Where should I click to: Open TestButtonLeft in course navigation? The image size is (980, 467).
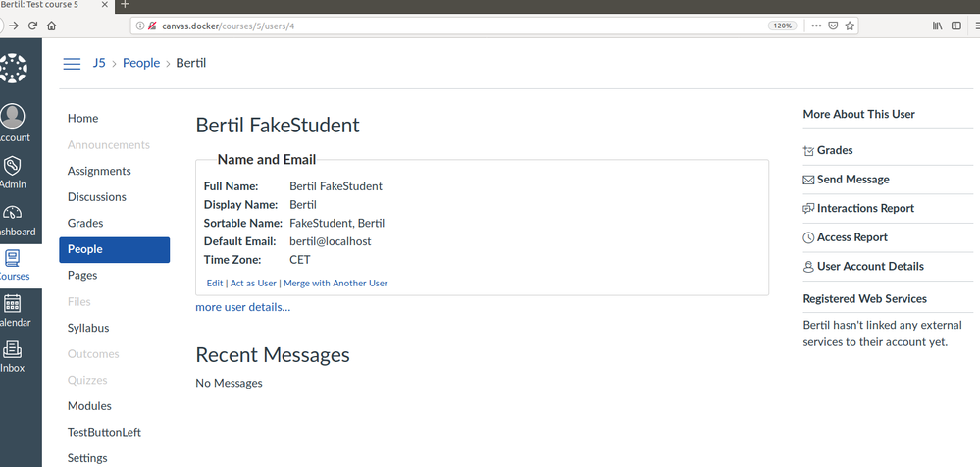[104, 433]
